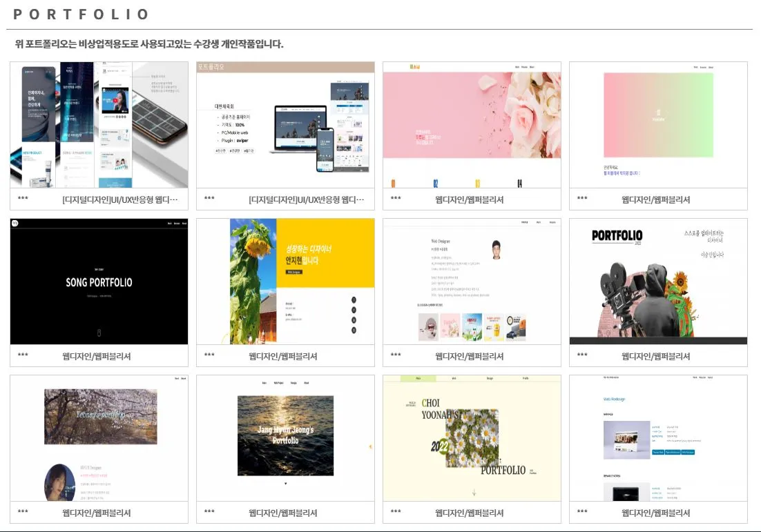View the Web Redesign portfolio thumbnail
761x532 pixels.
point(658,438)
